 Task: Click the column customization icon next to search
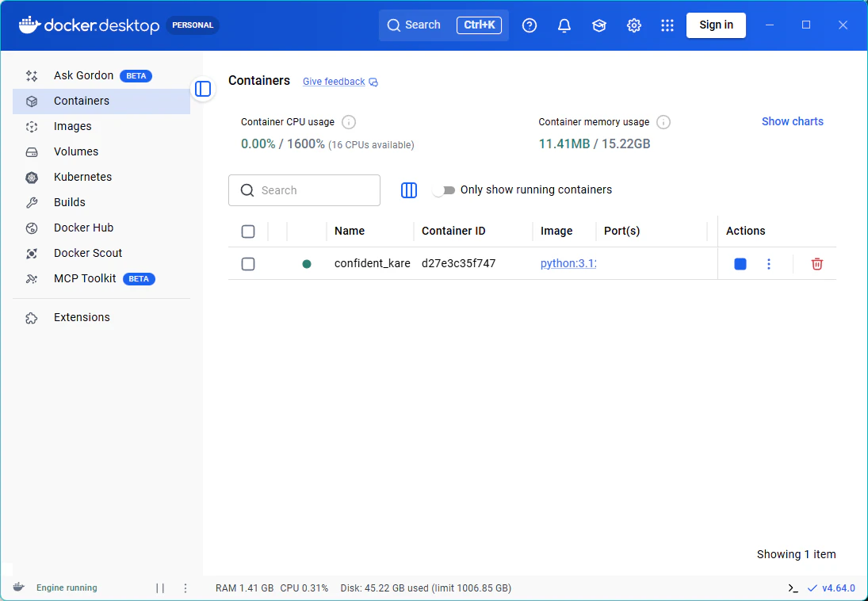(408, 190)
